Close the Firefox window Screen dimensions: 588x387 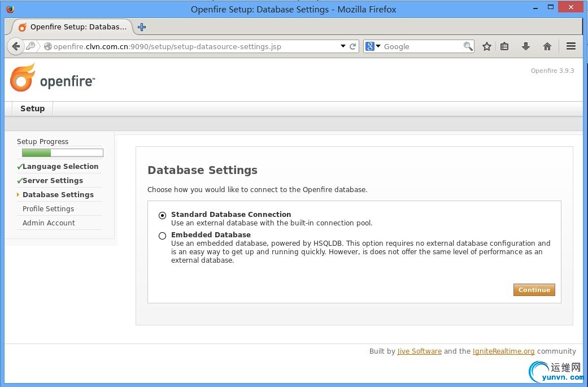pyautogui.click(x=570, y=7)
